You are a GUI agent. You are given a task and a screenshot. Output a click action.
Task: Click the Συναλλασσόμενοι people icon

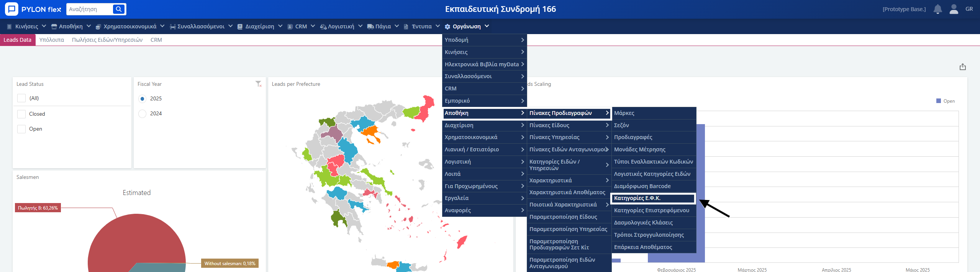point(173,26)
